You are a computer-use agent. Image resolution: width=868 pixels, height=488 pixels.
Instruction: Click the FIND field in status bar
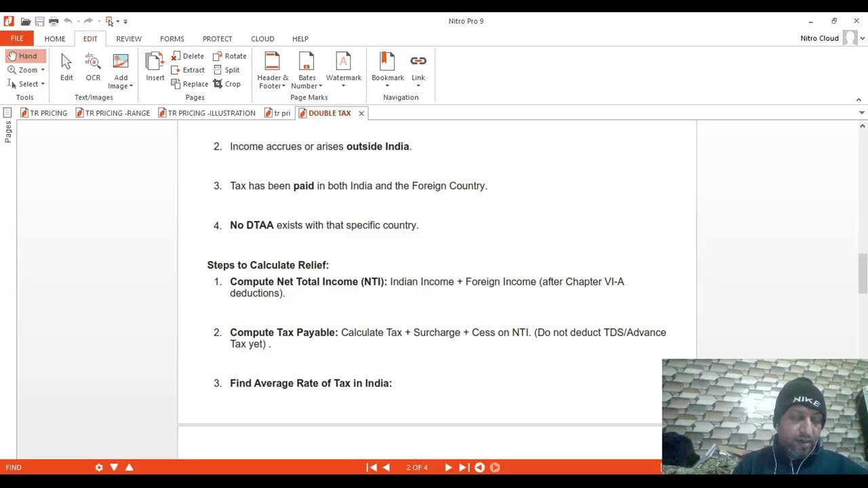click(14, 467)
